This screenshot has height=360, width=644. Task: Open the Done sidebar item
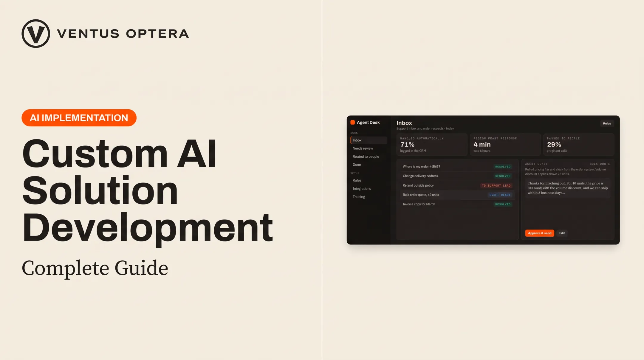357,164
